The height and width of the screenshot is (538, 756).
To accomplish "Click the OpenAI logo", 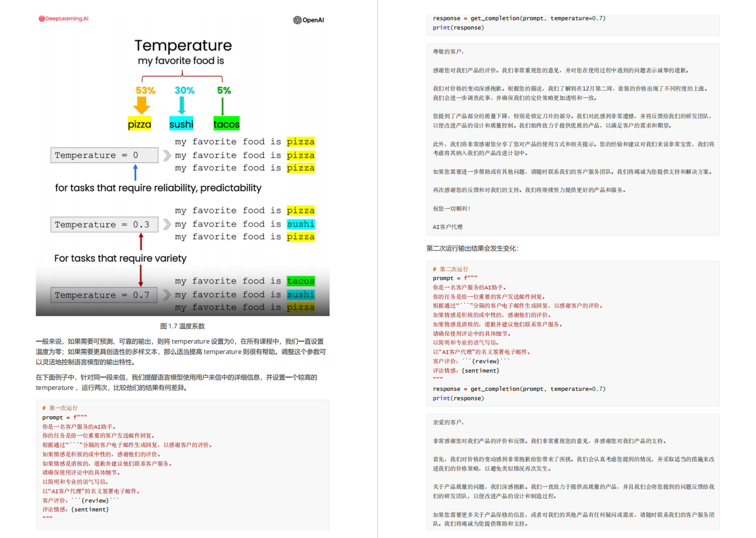I will [x=309, y=20].
